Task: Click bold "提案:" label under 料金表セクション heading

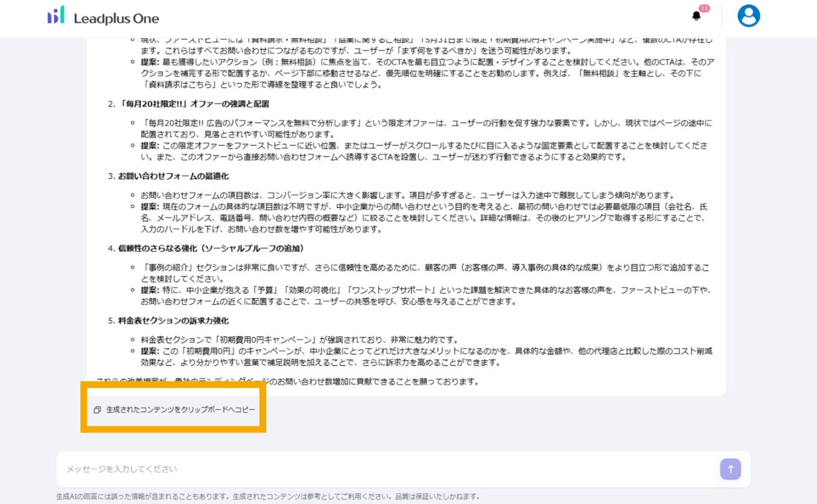Action: [x=150, y=351]
